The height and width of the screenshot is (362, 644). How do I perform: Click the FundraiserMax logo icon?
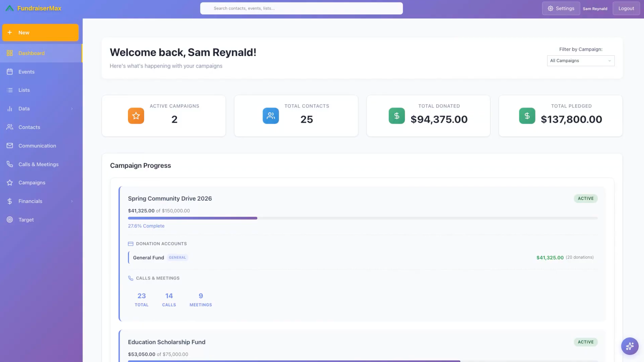(10, 8)
